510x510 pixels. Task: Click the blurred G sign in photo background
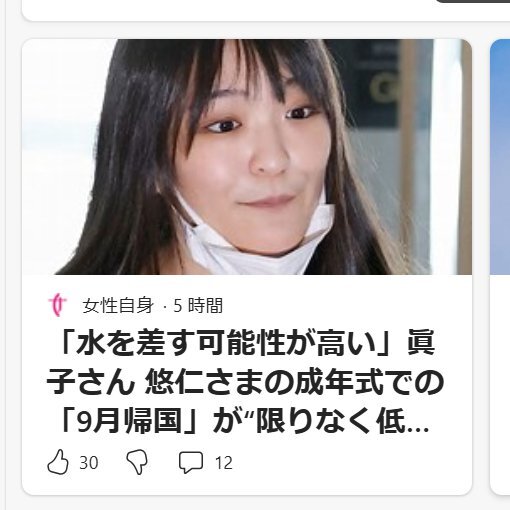[383, 88]
